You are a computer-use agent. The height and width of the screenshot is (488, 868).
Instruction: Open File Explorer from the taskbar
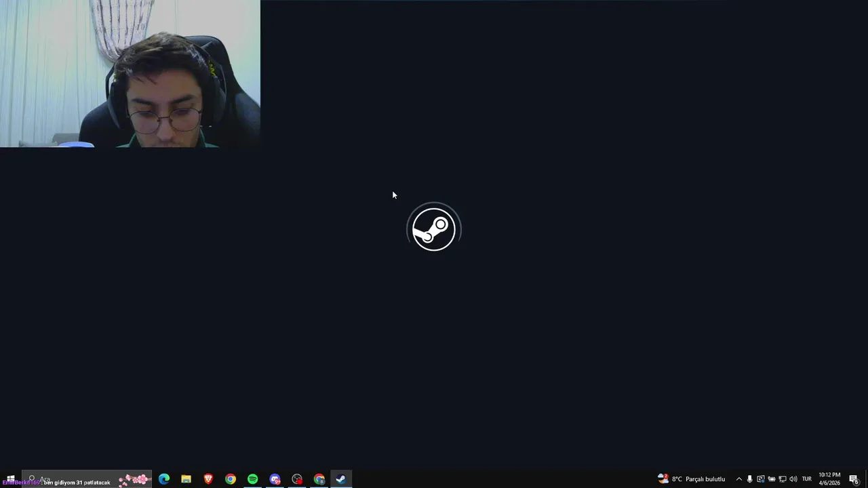coord(186,479)
